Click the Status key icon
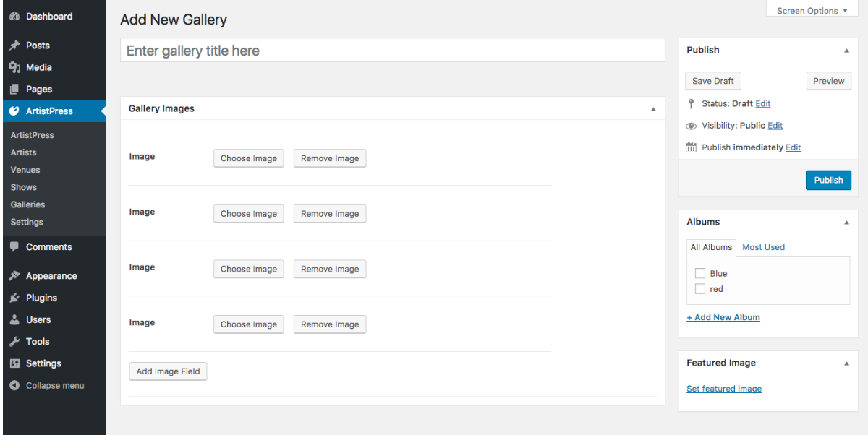This screenshot has height=435, width=868. tap(691, 104)
